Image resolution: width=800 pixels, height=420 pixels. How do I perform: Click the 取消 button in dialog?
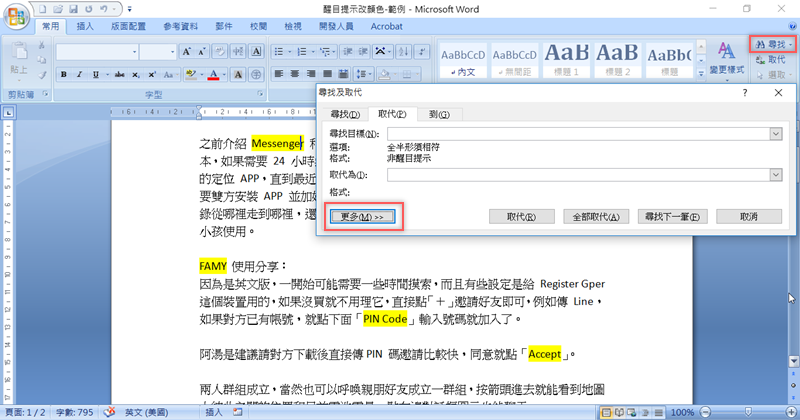(x=749, y=217)
